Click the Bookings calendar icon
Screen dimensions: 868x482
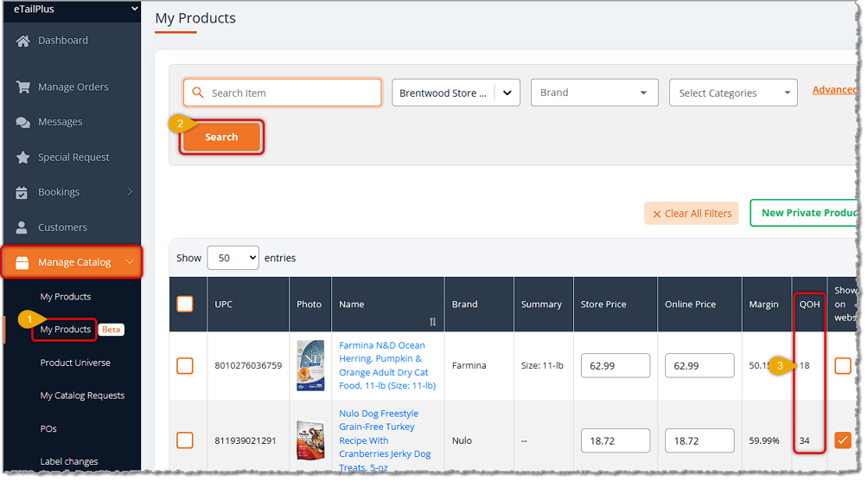22,192
